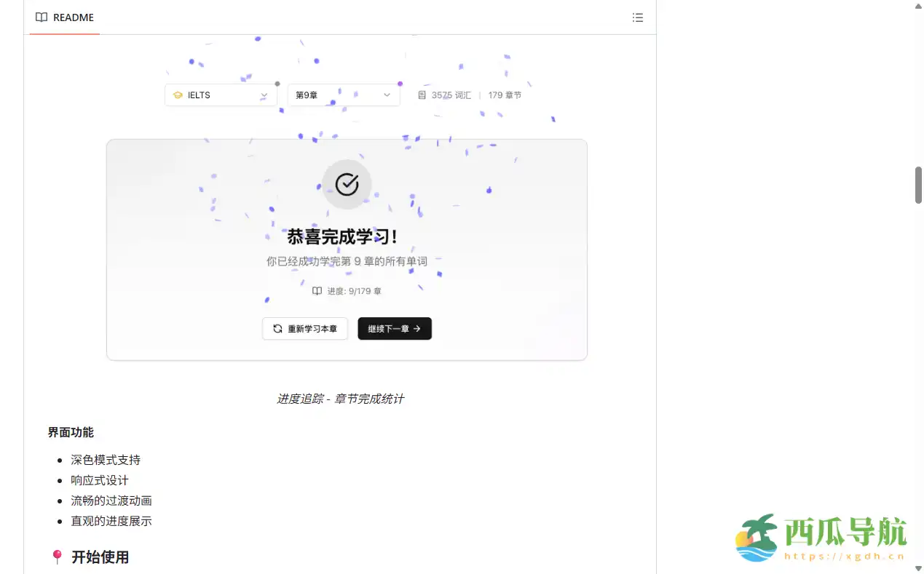Image resolution: width=924 pixels, height=574 pixels.
Task: Click the 179 章节 counter label
Action: coord(505,95)
